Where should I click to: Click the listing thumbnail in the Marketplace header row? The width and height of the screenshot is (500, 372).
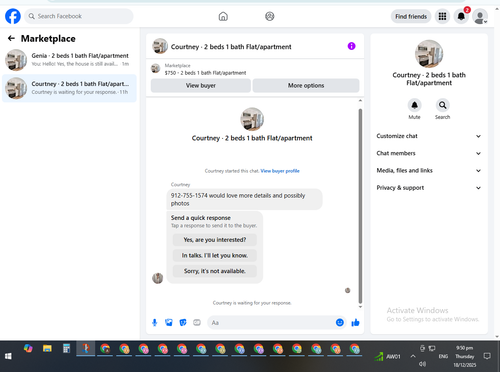156,69
